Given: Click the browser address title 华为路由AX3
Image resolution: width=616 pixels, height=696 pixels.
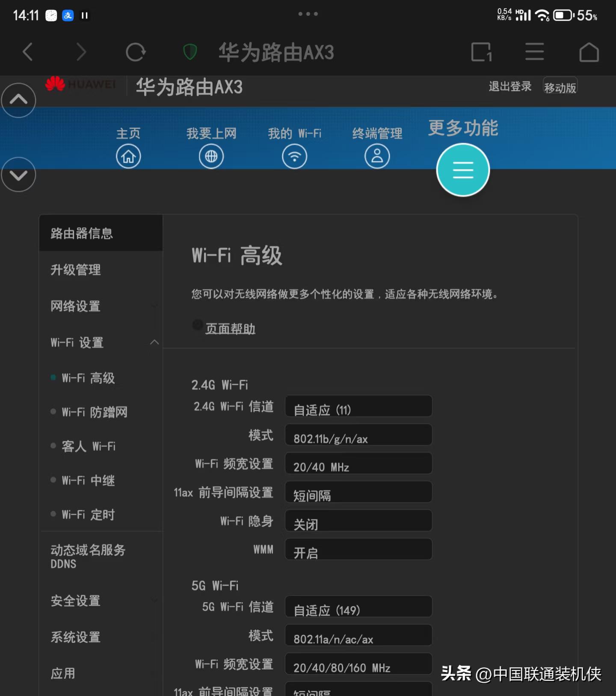Looking at the screenshot, I should coord(276,52).
